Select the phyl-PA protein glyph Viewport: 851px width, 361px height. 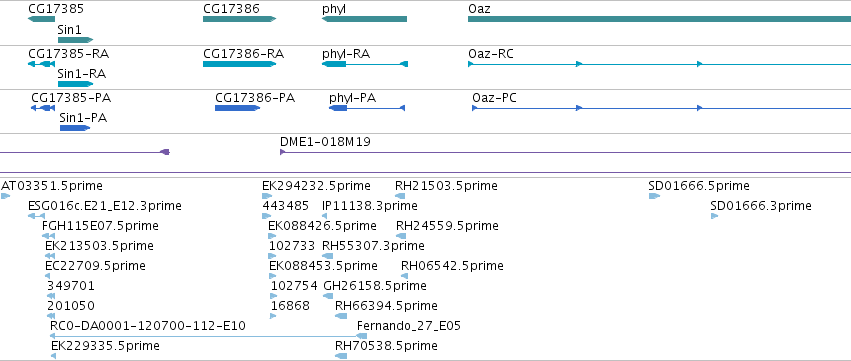point(367,108)
